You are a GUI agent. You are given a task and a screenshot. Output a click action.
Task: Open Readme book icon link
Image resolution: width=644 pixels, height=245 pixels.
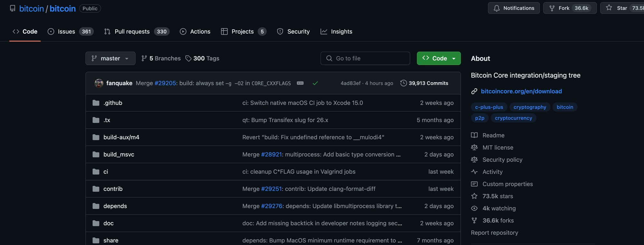tap(474, 135)
